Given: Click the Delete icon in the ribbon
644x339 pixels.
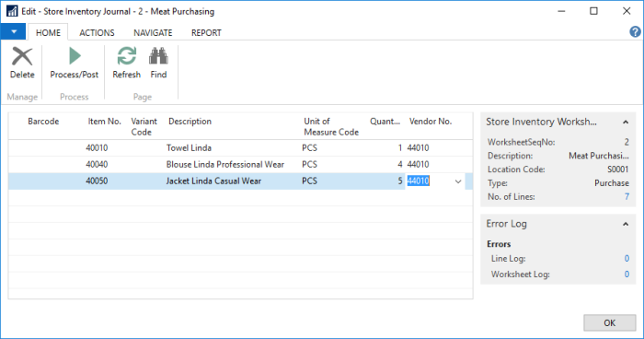Looking at the screenshot, I should 22,63.
